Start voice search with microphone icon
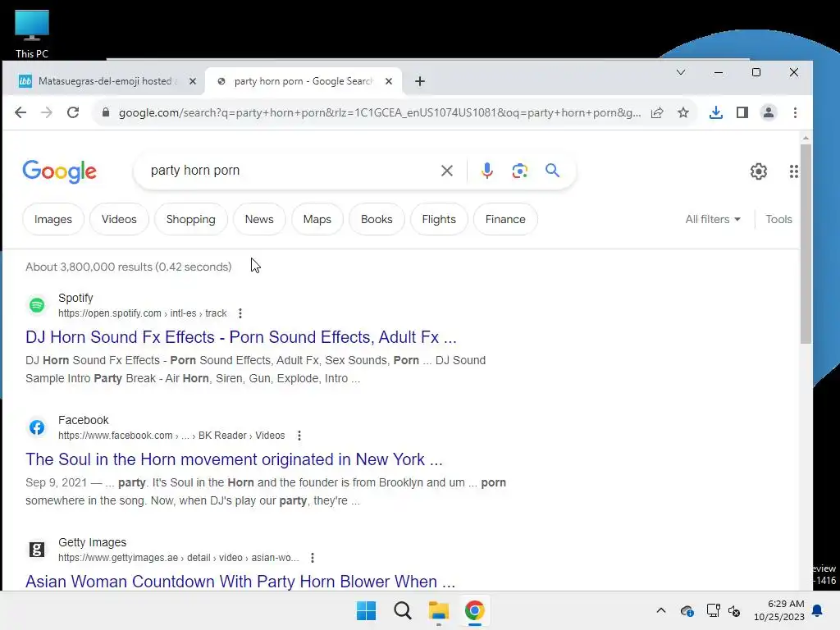The image size is (840, 630). (487, 171)
